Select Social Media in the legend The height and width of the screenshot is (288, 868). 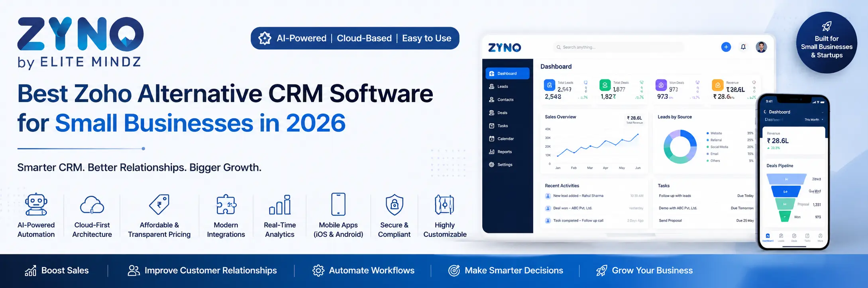point(717,147)
